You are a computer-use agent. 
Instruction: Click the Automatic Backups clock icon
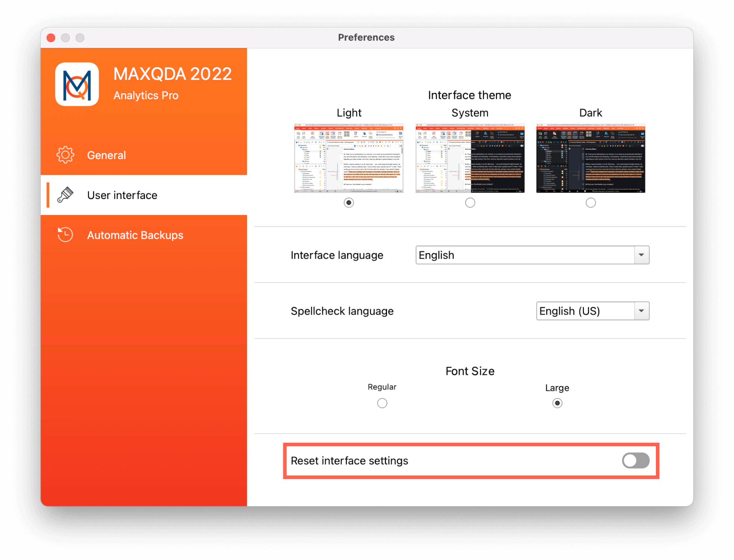(x=65, y=235)
